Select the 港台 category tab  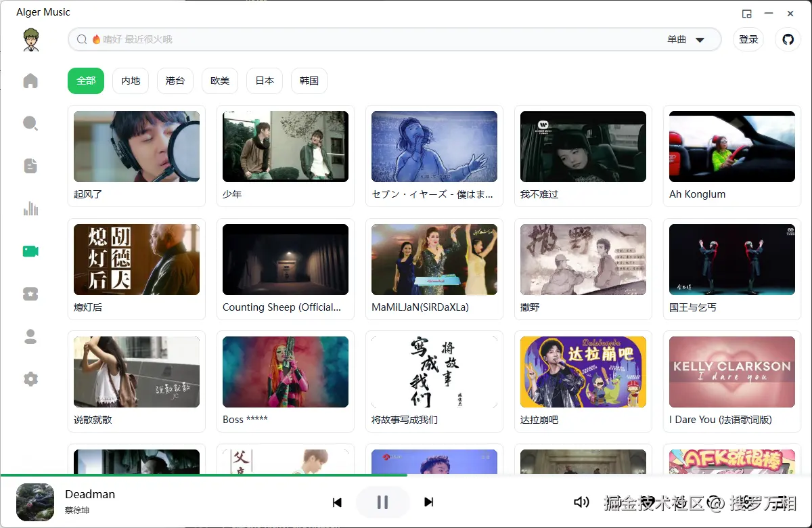pyautogui.click(x=175, y=81)
